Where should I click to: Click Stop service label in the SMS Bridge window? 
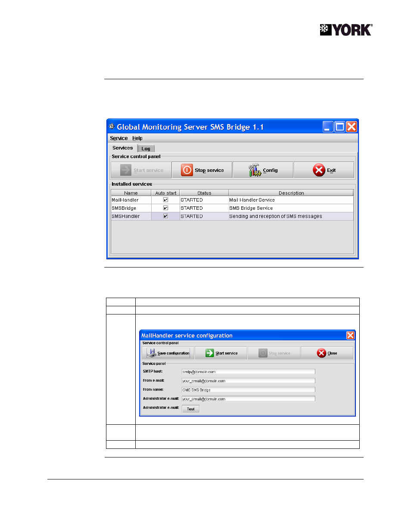[x=209, y=170]
